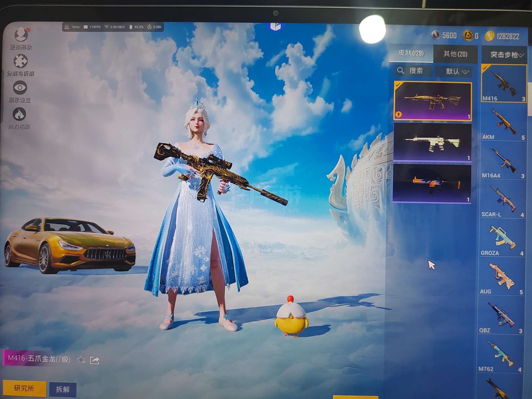Toggle favorite star for M416 五爪金龙
Screen dimensions: 532x399
click(x=81, y=360)
